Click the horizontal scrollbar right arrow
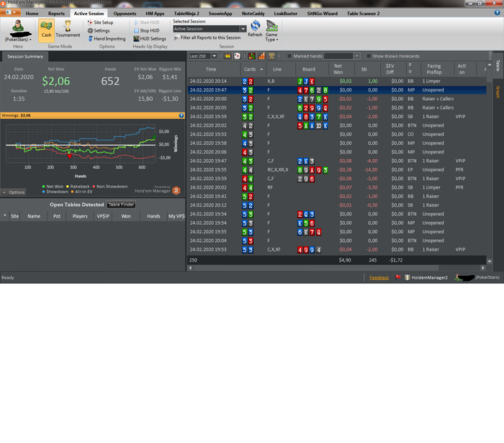The width and height of the screenshot is (504, 443). click(x=483, y=268)
